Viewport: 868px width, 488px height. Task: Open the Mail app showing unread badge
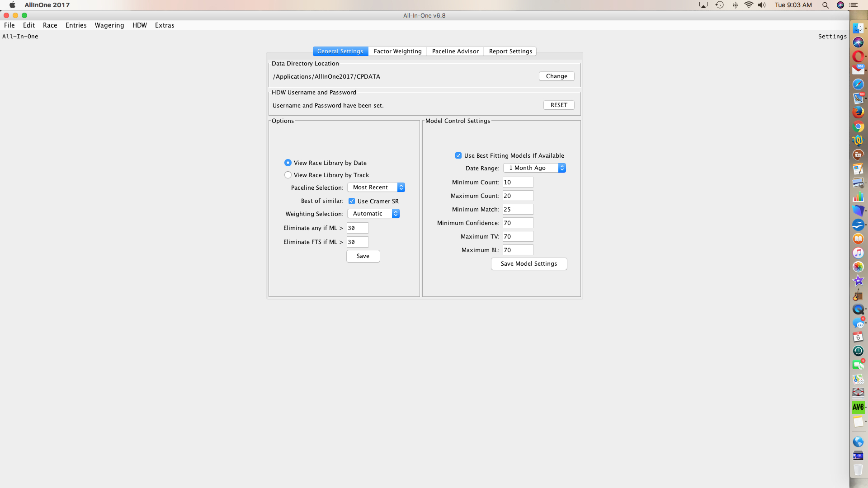tap(858, 69)
